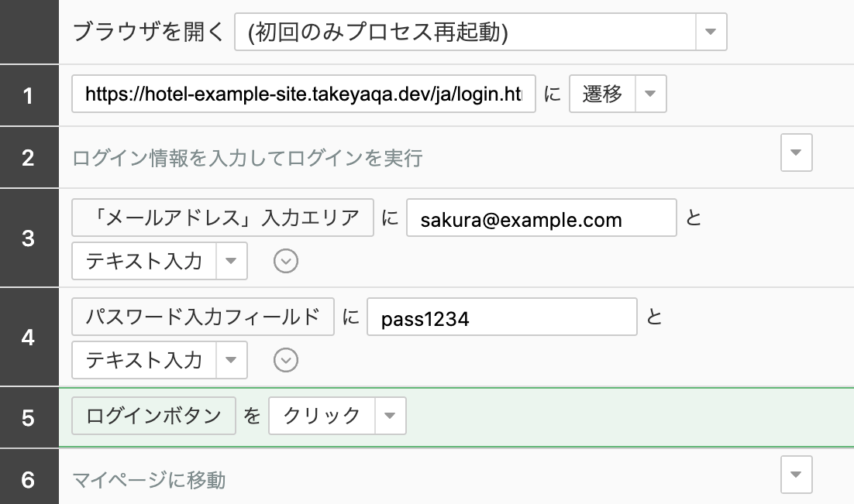Open the 遷移 action dropdown in step 1

(x=650, y=94)
